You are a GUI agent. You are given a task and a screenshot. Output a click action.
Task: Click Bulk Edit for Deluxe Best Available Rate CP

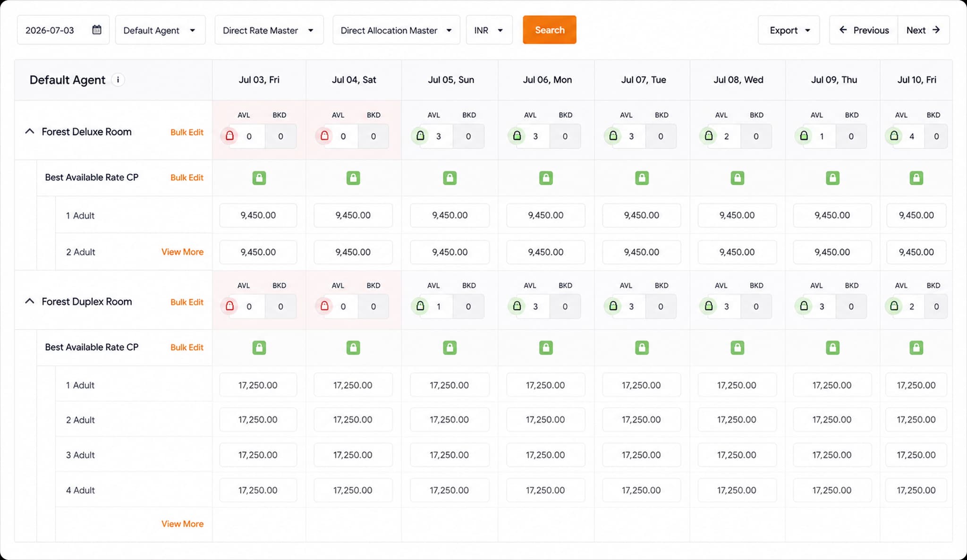(187, 178)
